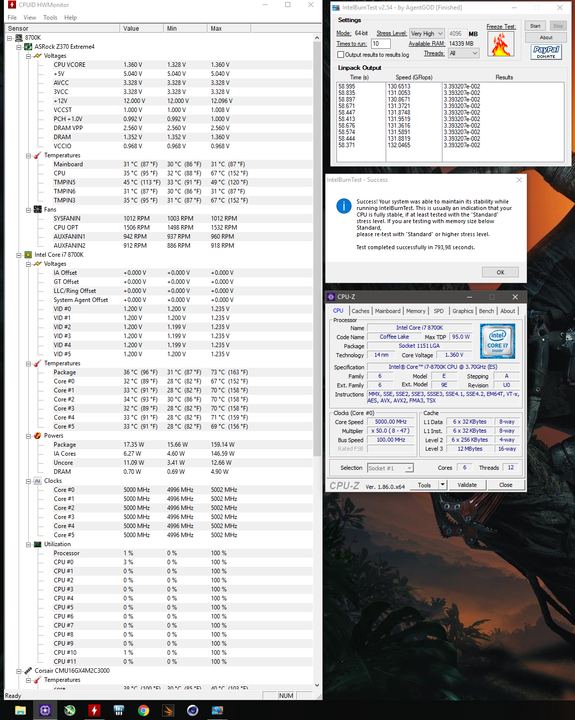Click the Validate button in CPU-Z

pyautogui.click(x=467, y=484)
